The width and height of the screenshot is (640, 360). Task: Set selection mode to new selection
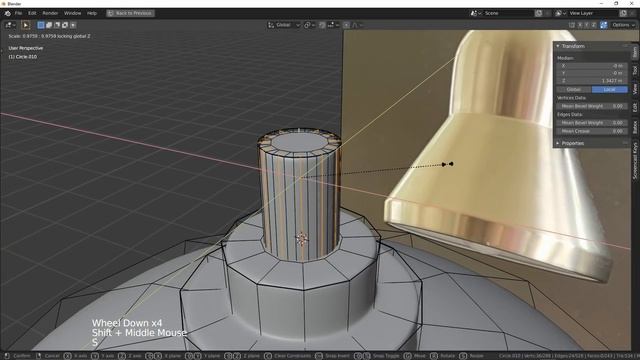tap(41, 25)
